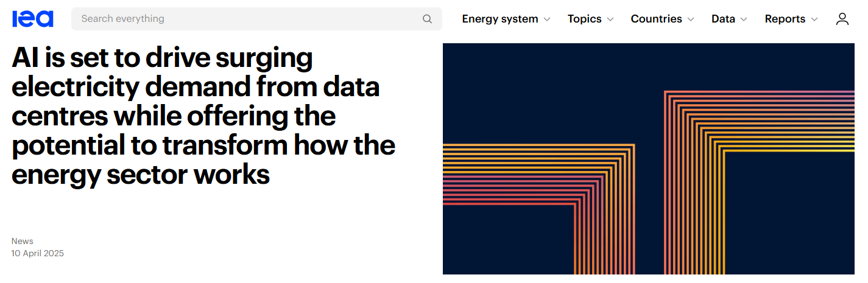Open the user account profile icon
The height and width of the screenshot is (283, 868).
pyautogui.click(x=842, y=19)
